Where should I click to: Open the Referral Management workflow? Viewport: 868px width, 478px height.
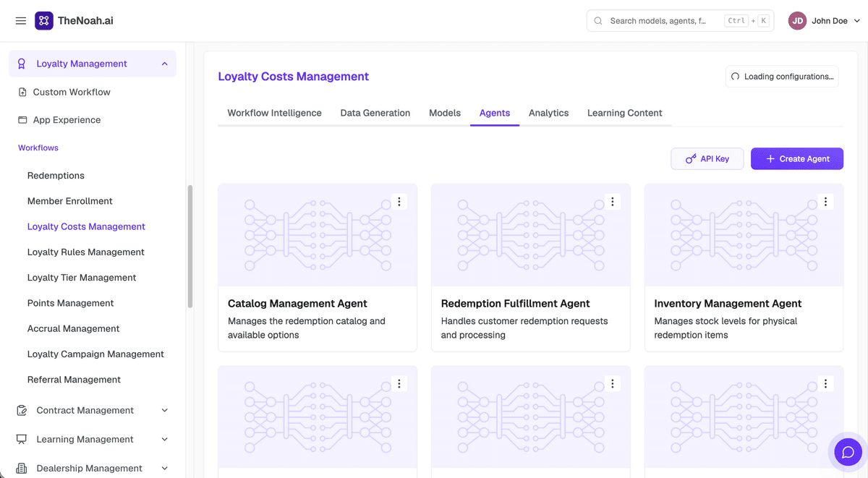[x=74, y=380]
